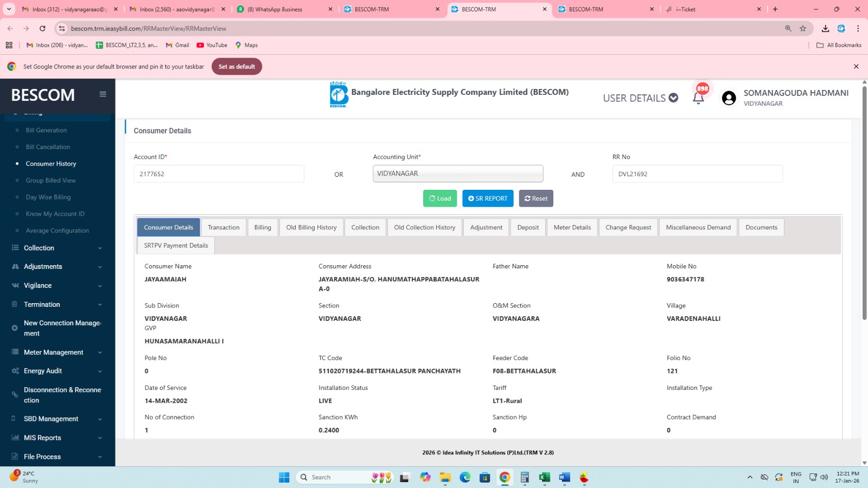The image size is (868, 488).
Task: Switch to the Meter Details tab
Action: (572, 227)
